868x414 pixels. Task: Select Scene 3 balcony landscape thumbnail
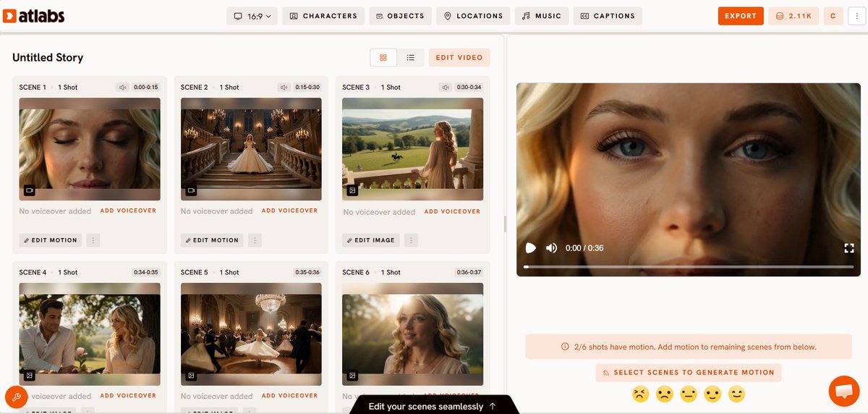point(412,149)
